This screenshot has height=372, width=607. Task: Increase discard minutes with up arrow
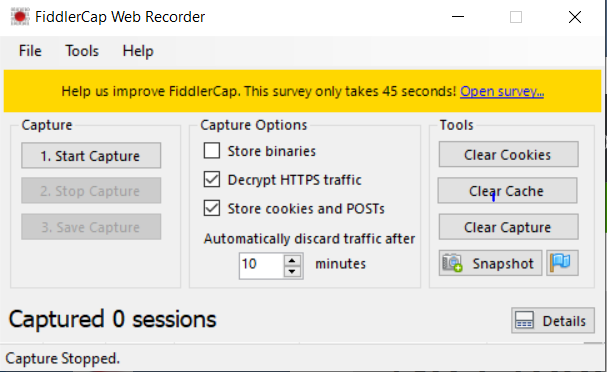click(x=292, y=260)
